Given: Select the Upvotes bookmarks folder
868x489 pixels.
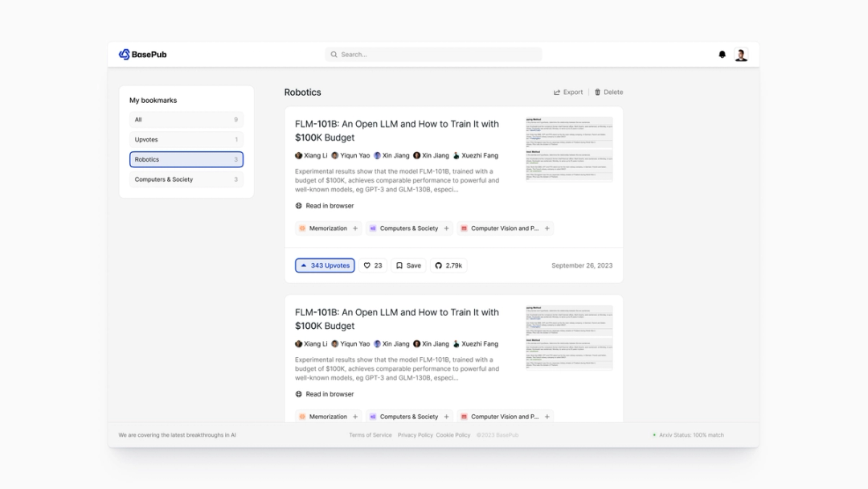Looking at the screenshot, I should coord(186,140).
